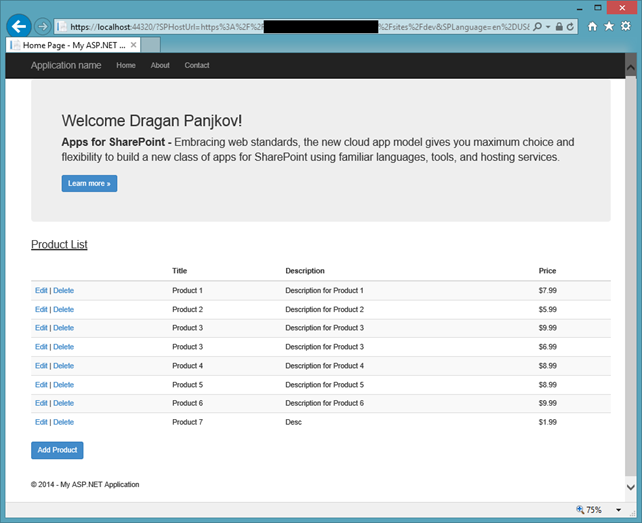Open the Contact menu item in navbar

197,65
